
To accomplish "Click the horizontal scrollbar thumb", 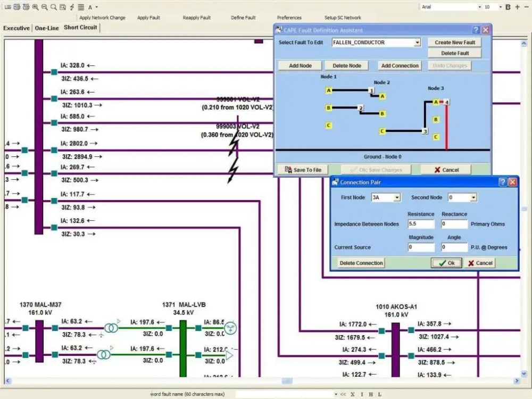I will click(x=287, y=381).
